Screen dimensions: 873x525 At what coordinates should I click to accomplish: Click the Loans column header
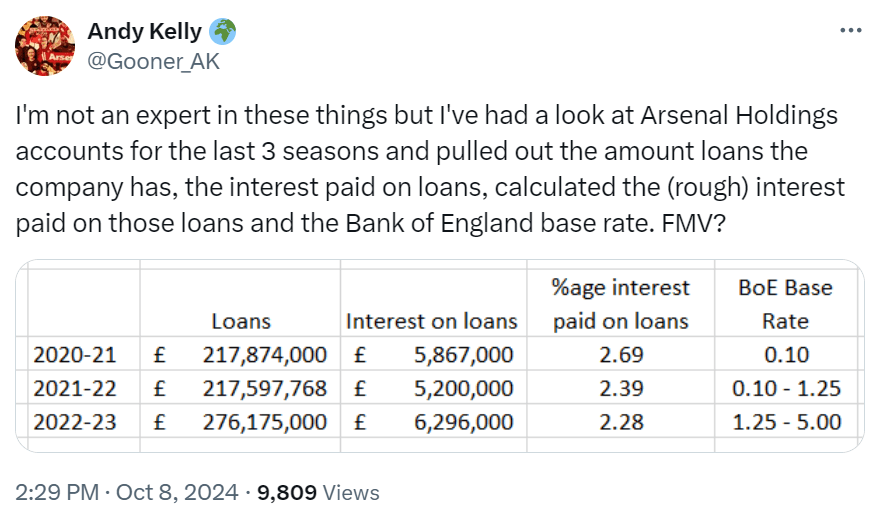(241, 321)
